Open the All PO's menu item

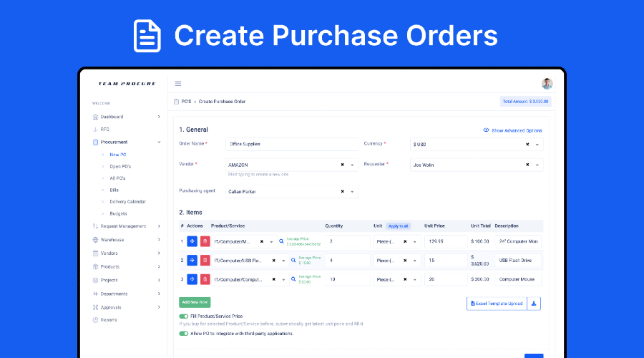click(117, 178)
